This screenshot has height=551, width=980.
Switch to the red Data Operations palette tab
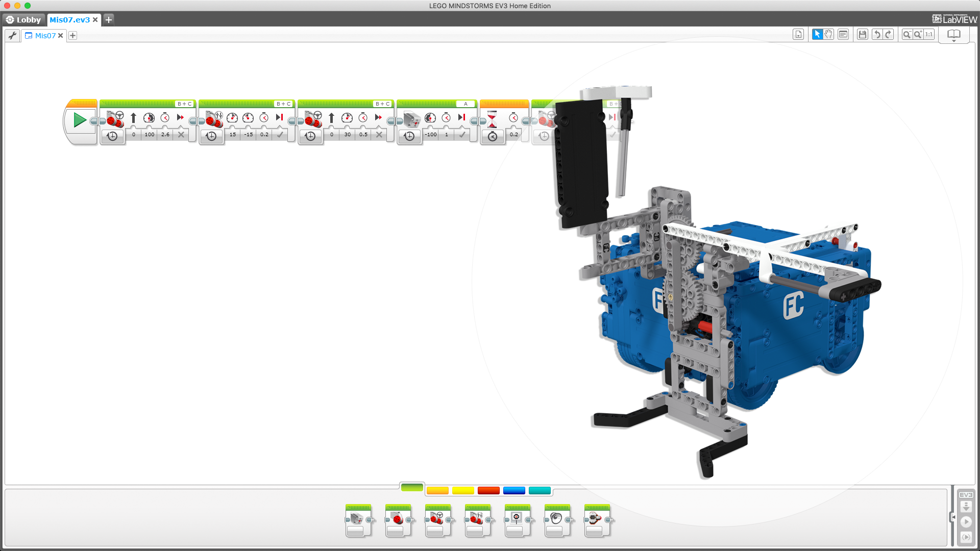click(488, 490)
